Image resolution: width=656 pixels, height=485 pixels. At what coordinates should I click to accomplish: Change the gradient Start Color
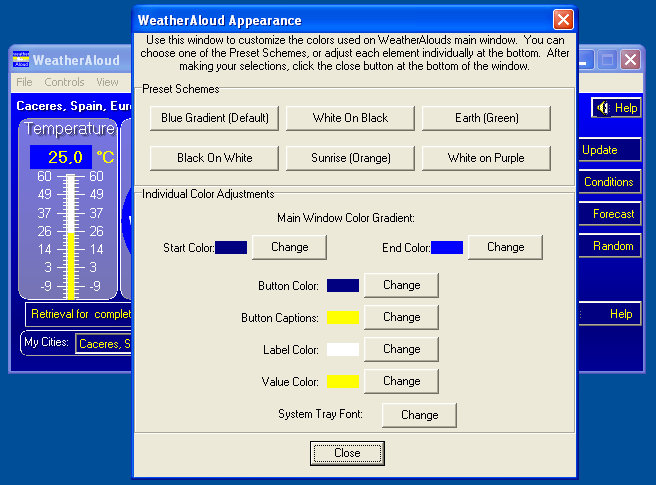[x=290, y=247]
